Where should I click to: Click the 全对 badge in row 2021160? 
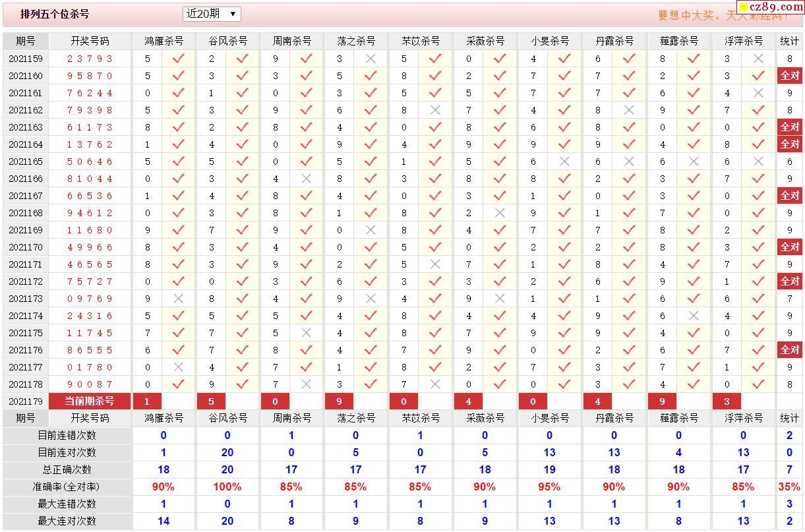(790, 76)
